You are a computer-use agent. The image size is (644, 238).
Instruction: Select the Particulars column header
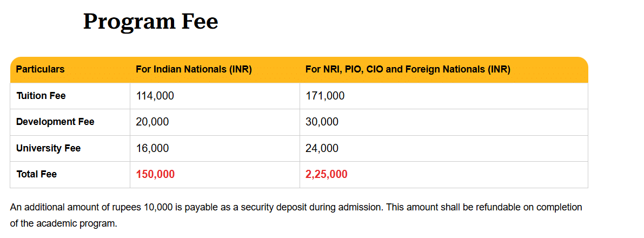coord(41,69)
